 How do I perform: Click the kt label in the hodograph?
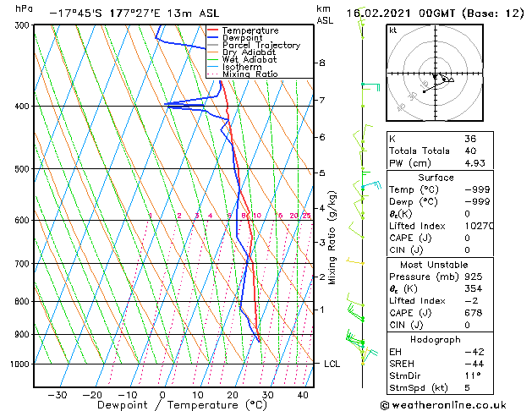click(x=393, y=30)
